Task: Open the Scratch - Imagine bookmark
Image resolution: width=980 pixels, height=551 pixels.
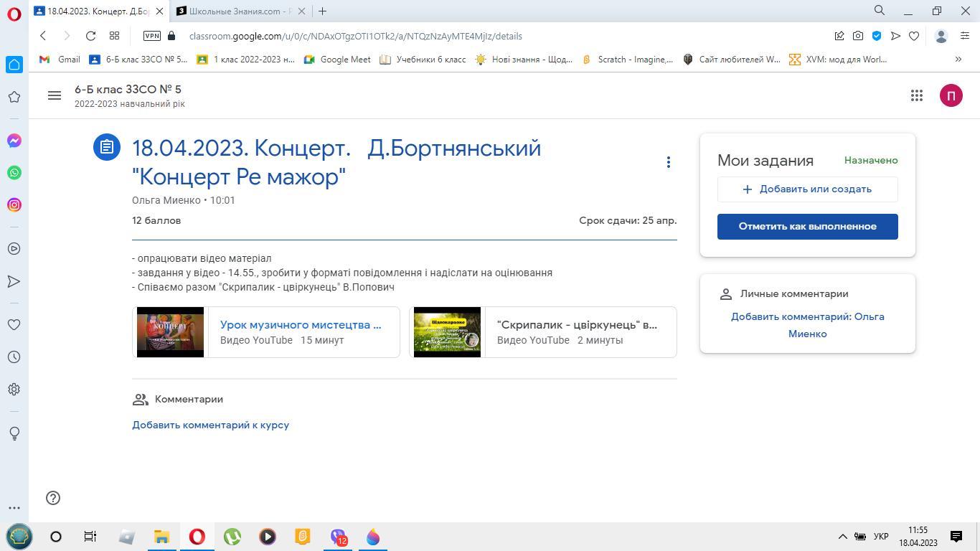Action: [627, 60]
